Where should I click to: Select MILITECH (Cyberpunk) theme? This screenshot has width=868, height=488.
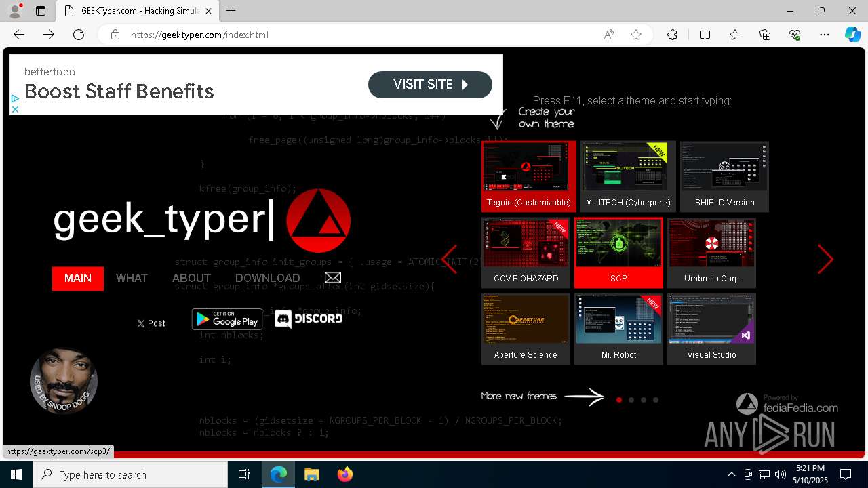click(628, 176)
